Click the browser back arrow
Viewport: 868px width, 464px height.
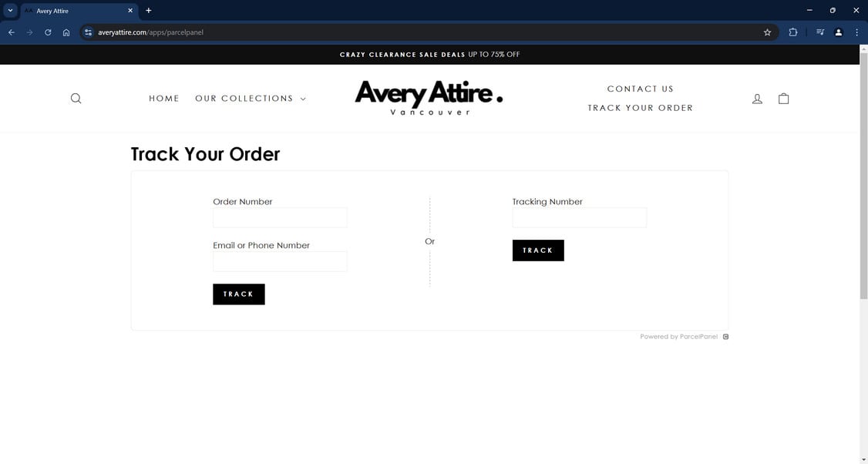[x=12, y=32]
